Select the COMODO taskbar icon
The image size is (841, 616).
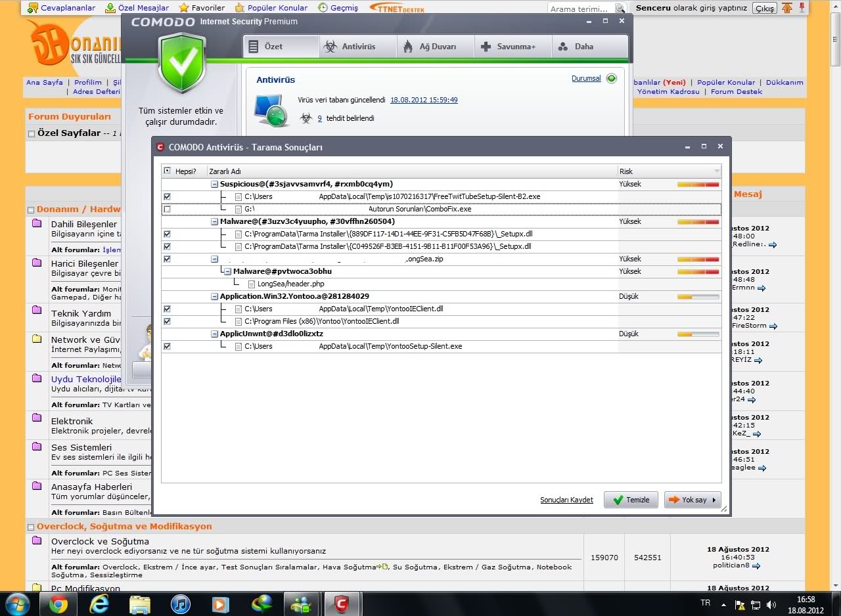coord(342,604)
